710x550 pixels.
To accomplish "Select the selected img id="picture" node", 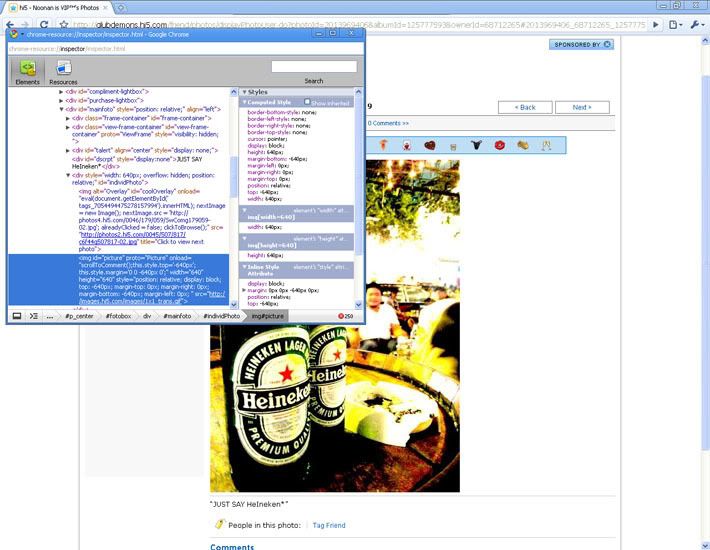I will click(119, 279).
